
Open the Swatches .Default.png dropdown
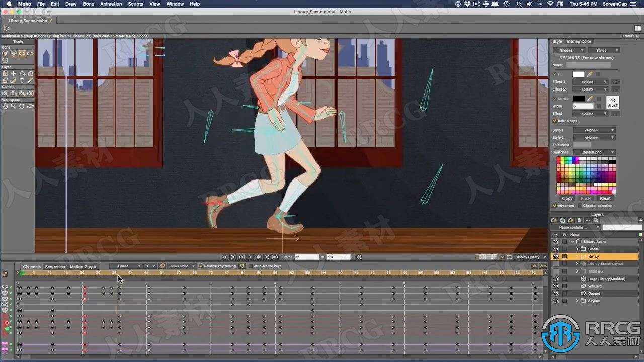coord(594,152)
